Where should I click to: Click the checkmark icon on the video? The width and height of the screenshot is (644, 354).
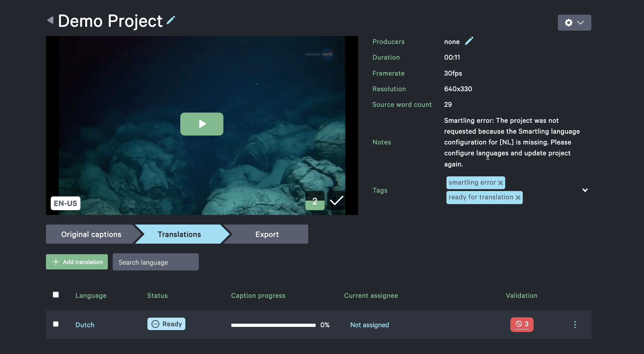[x=336, y=201]
